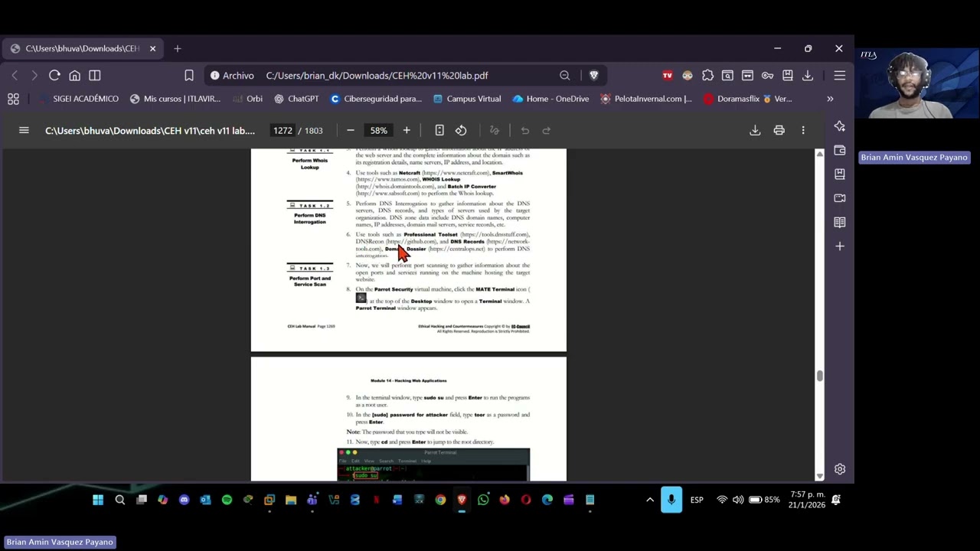Viewport: 980px width, 551px height.
Task: Open the PelotaInvernal.com bookmark
Action: (646, 99)
